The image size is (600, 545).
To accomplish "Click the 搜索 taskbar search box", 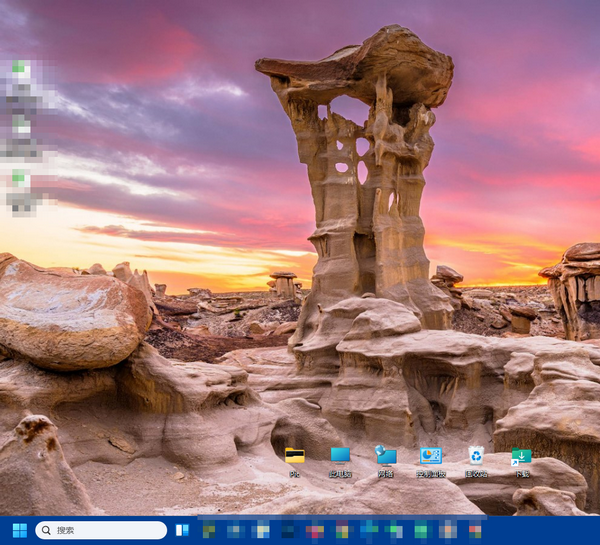I will tap(101, 530).
